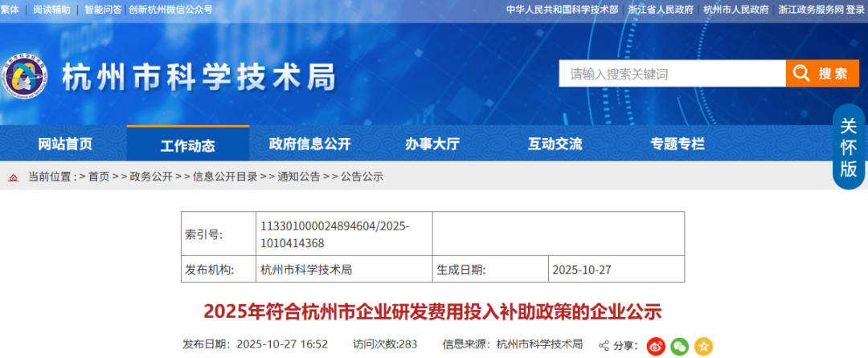
Task: Open the 网站首页 navigation item
Action: click(65, 144)
